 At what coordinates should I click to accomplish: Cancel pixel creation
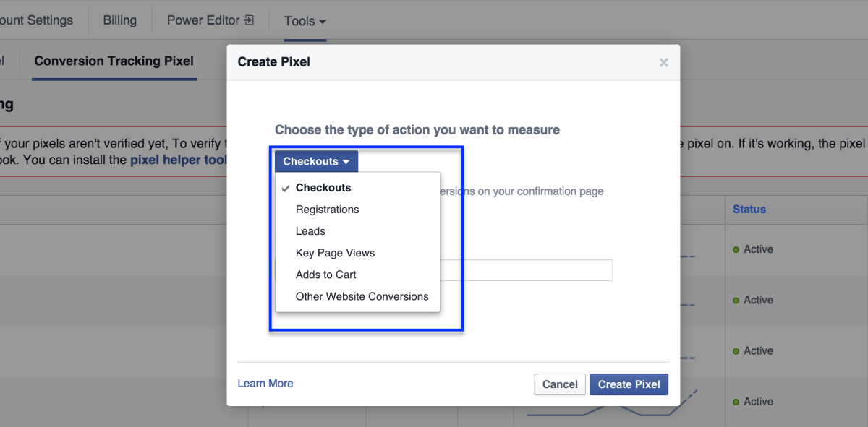[559, 384]
